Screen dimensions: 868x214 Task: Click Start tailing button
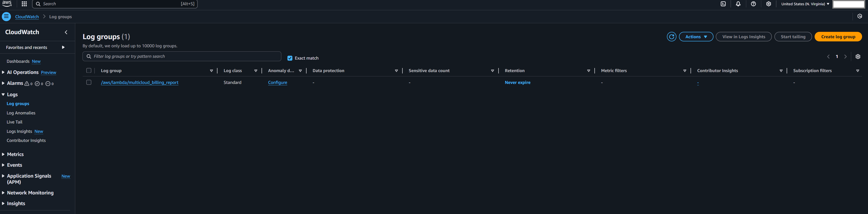click(x=793, y=37)
